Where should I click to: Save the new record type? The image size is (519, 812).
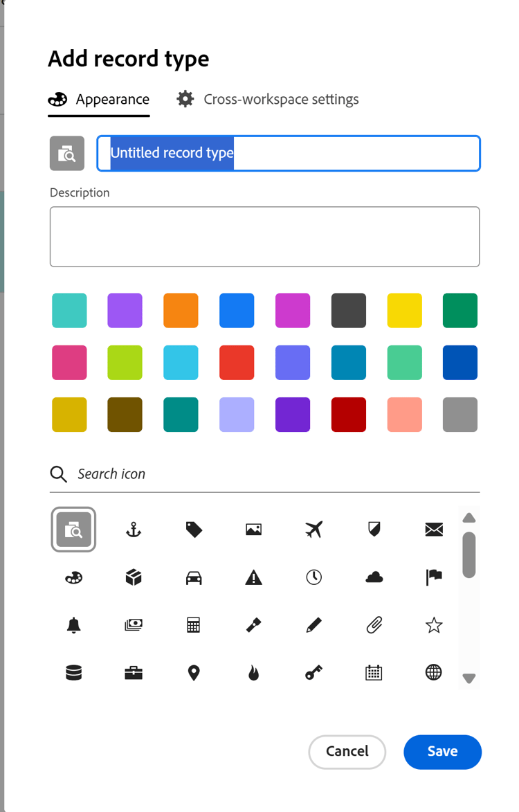pyautogui.click(x=442, y=752)
